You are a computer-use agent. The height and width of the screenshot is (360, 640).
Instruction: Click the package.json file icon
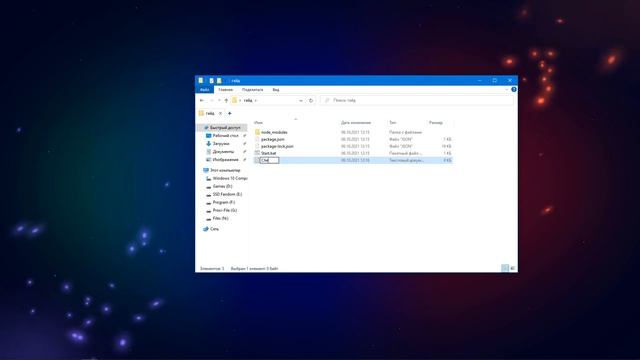click(x=257, y=139)
